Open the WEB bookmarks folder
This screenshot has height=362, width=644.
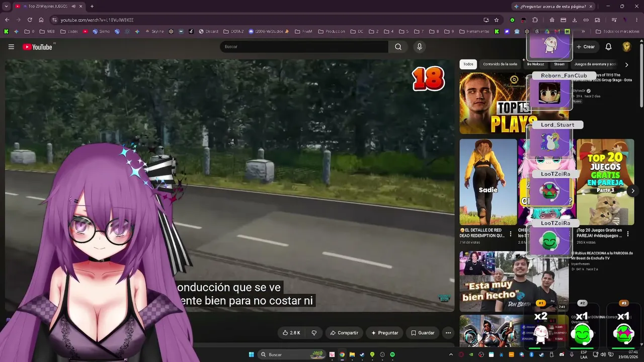tap(47, 31)
